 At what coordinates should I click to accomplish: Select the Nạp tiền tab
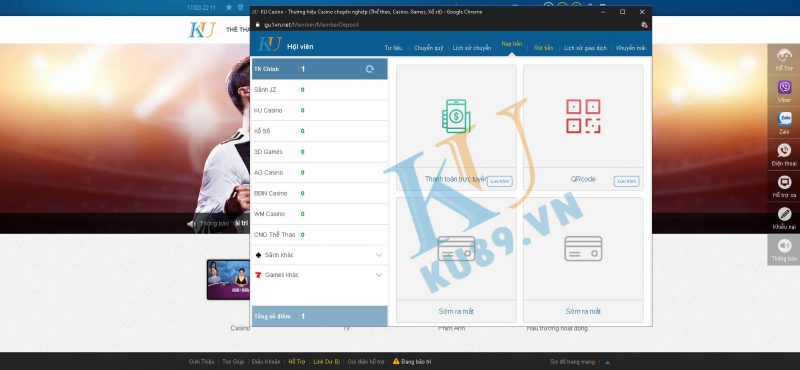pyautogui.click(x=512, y=44)
